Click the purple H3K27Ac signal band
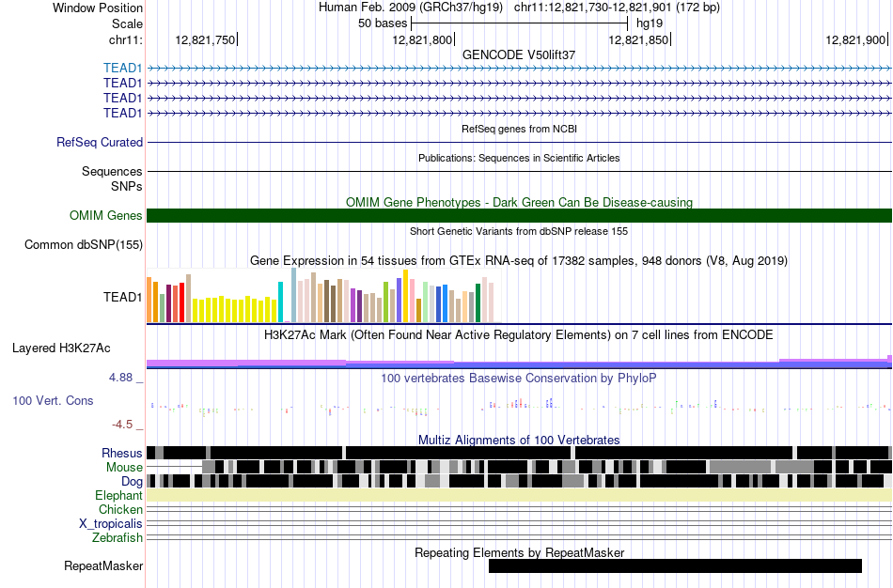The image size is (893, 588). pos(519,364)
